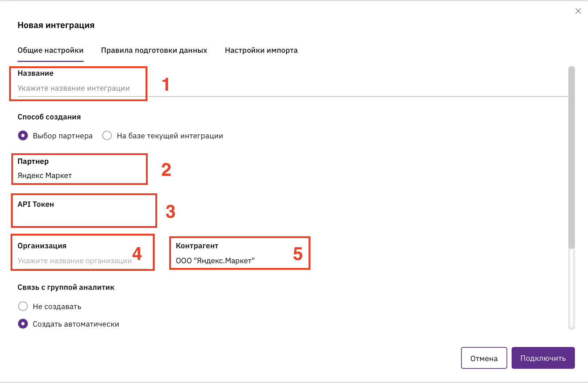The height and width of the screenshot is (383, 588).
Task: Click the Отмена button
Action: [484, 358]
